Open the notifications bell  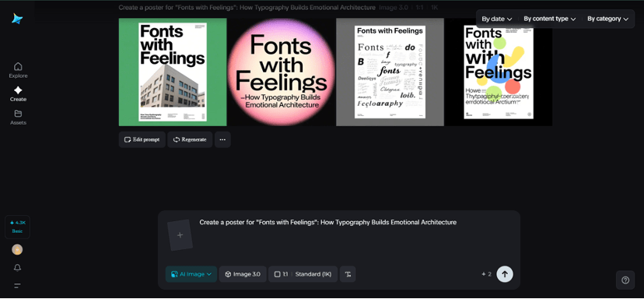pyautogui.click(x=17, y=268)
